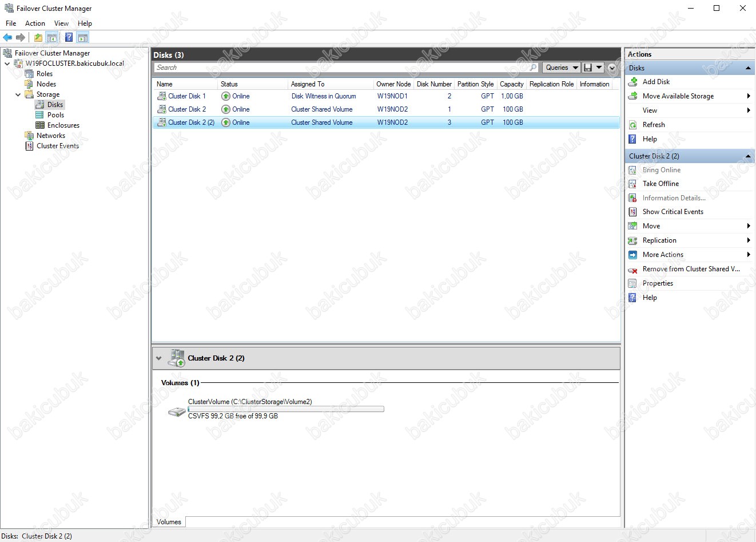Click Show Critical Events action
756x542 pixels.
tap(673, 212)
